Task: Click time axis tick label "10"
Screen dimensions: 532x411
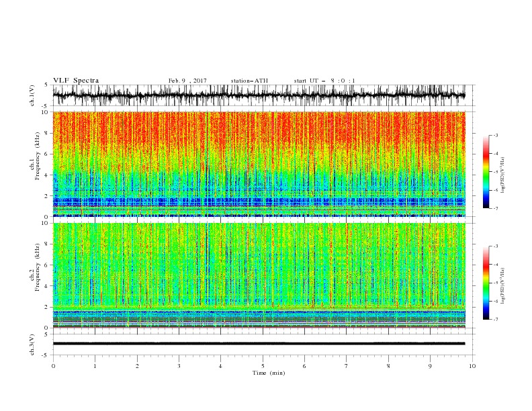Action: pos(472,366)
